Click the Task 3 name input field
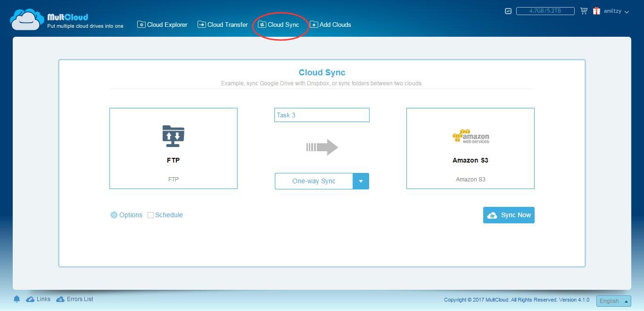The height and width of the screenshot is (311, 644). pos(322,115)
